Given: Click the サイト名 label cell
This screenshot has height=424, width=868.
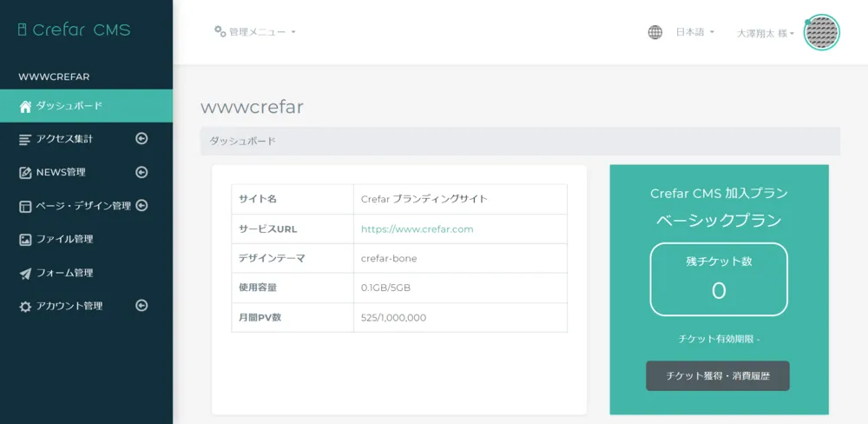Looking at the screenshot, I should point(293,199).
